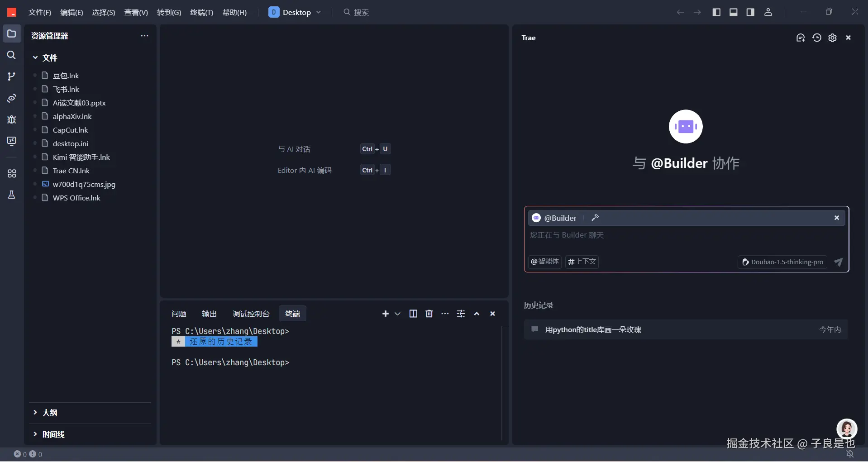The height and width of the screenshot is (462, 868).
Task: Open the Run and Debug bug icon
Action: coord(12,119)
